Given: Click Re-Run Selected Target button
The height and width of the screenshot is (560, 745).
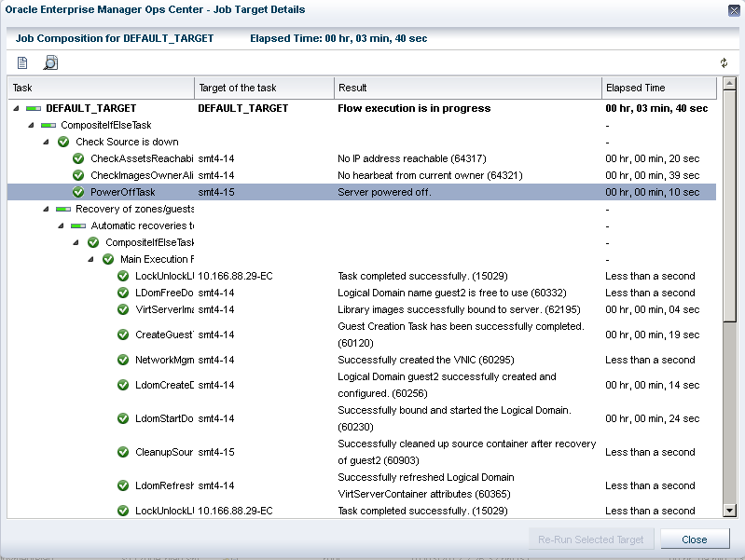Looking at the screenshot, I should (x=590, y=540).
